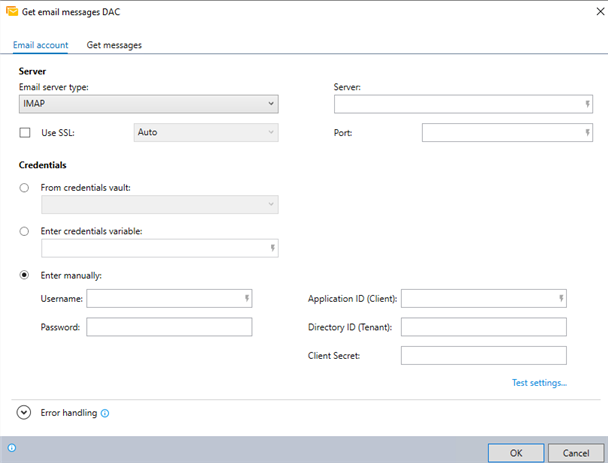
Task: Expand the Error handling section
Action: pyautogui.click(x=24, y=413)
